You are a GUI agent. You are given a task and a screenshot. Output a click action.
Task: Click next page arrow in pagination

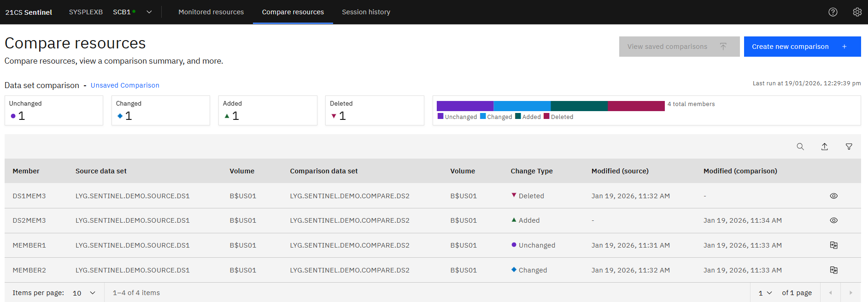coord(850,293)
